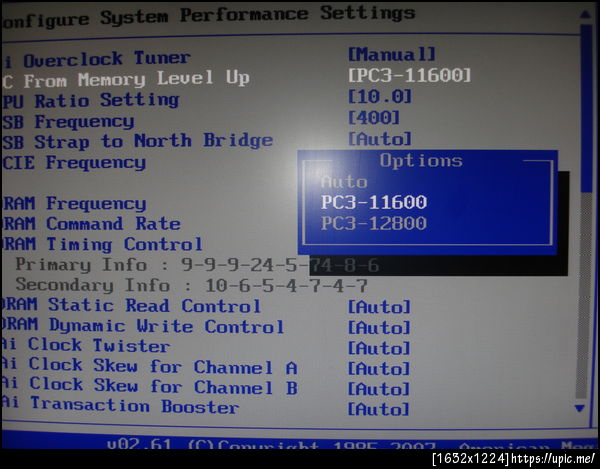Click the [400] FSB frequency value
Screen dimensions: 600x469
tap(373, 117)
